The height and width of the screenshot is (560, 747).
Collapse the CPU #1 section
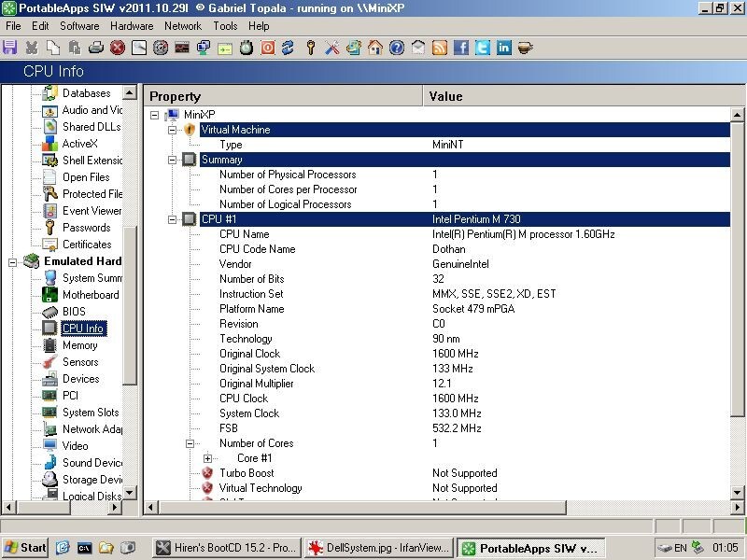172,219
